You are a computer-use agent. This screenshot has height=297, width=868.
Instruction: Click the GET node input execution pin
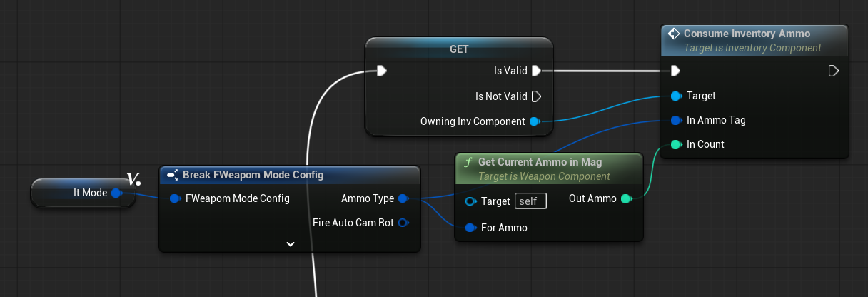point(382,71)
